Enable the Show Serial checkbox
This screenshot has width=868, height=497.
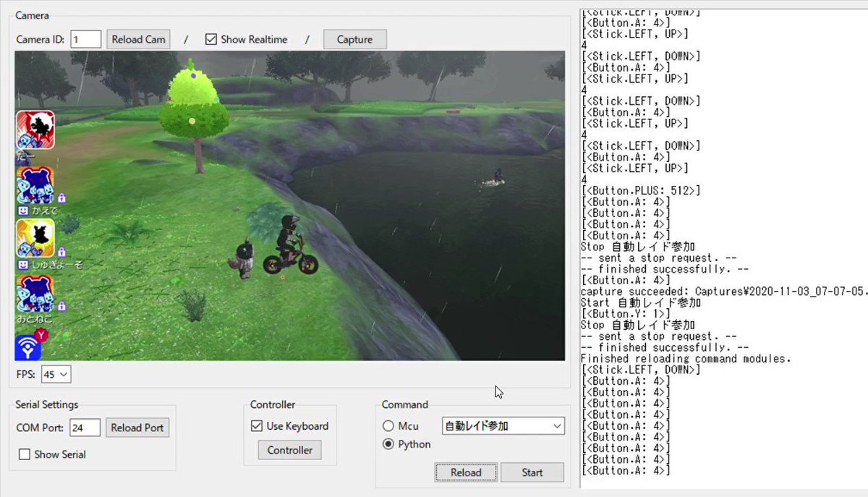[x=25, y=454]
